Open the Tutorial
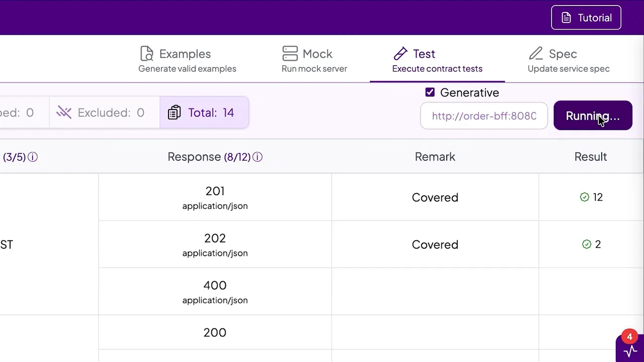 tap(586, 17)
